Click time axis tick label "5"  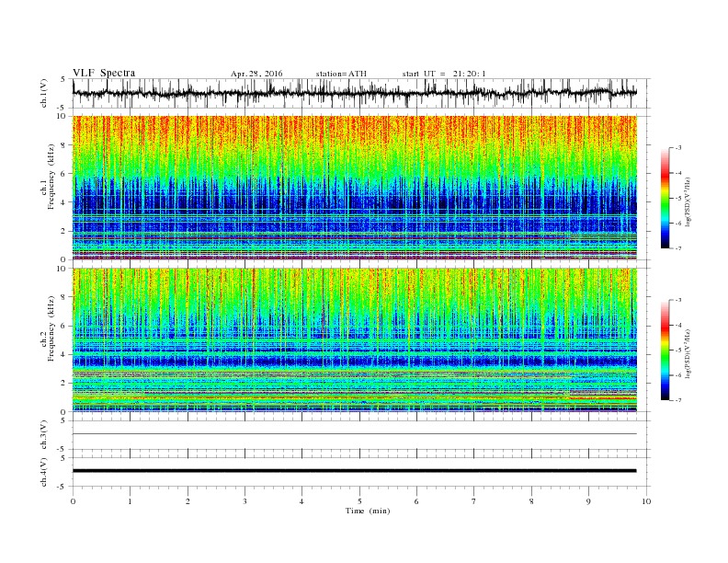[x=359, y=501]
